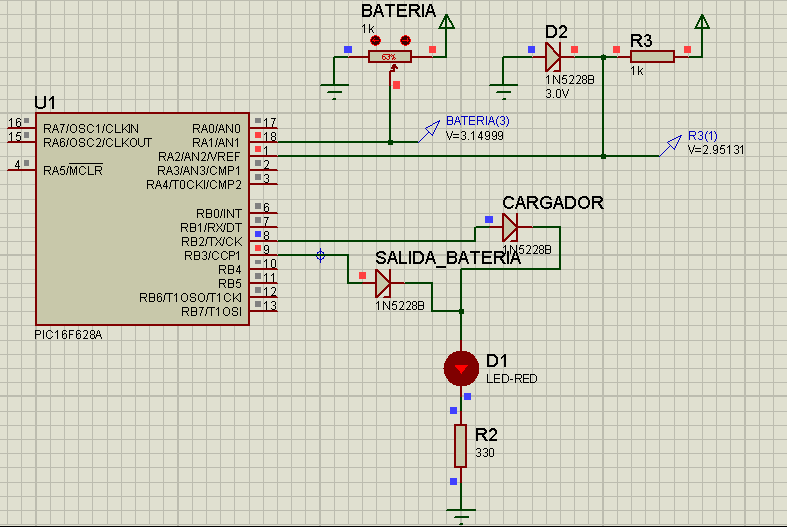Click the wire junction dot above D1

coord(461,311)
